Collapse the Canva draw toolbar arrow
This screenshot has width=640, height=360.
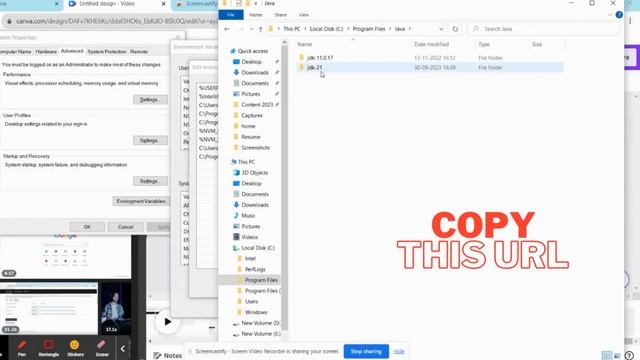122,349
